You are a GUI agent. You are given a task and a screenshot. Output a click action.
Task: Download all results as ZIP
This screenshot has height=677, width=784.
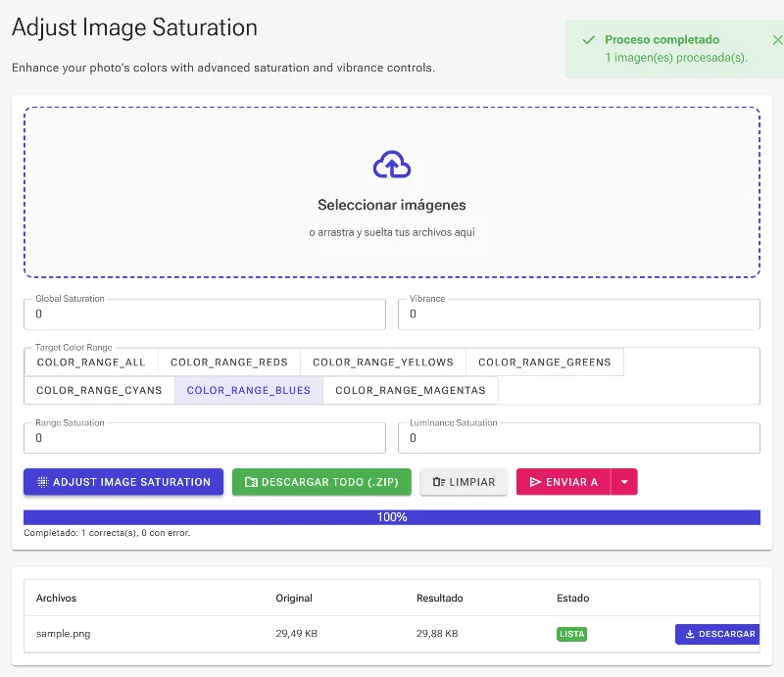[x=321, y=481]
